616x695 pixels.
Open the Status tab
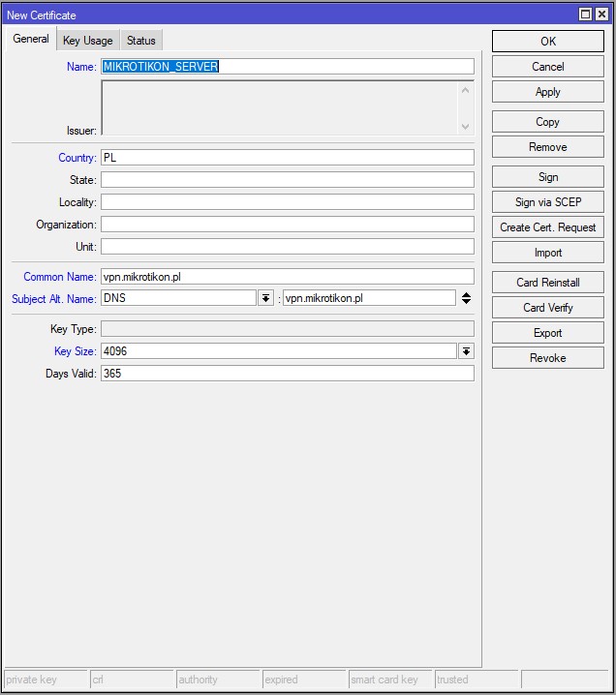[141, 41]
